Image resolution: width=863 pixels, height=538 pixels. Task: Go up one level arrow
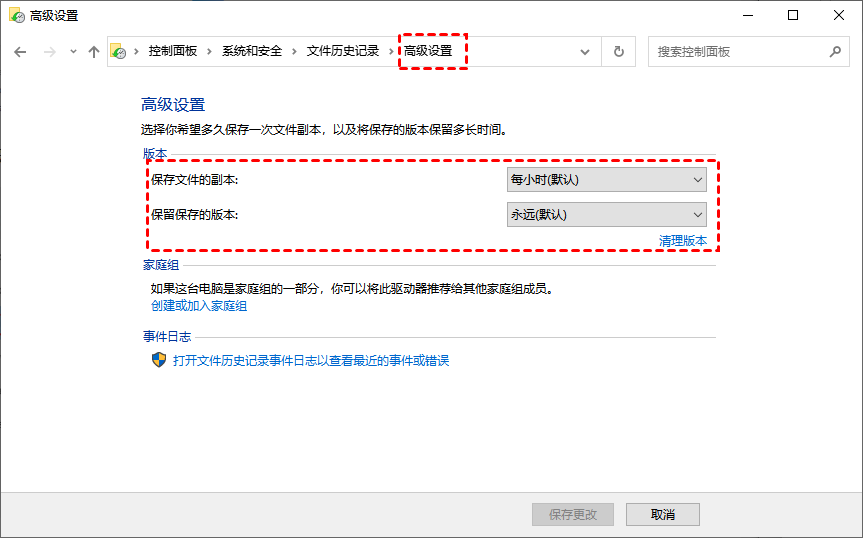(94, 52)
